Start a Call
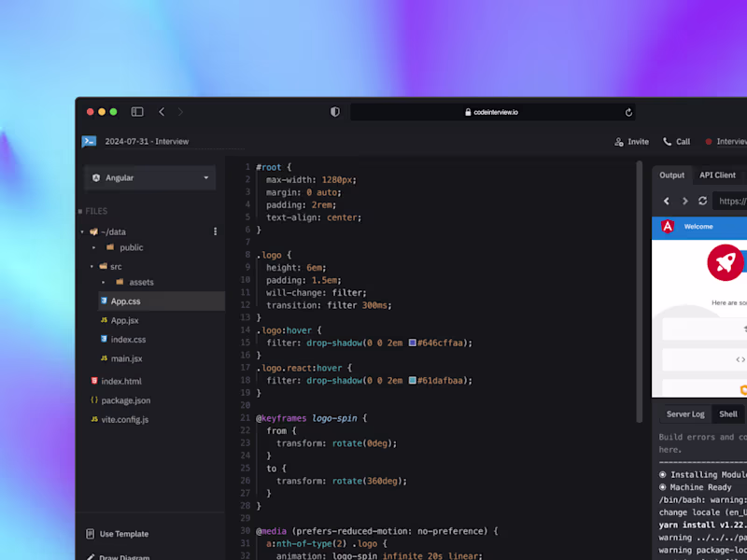This screenshot has height=560, width=747. [676, 142]
